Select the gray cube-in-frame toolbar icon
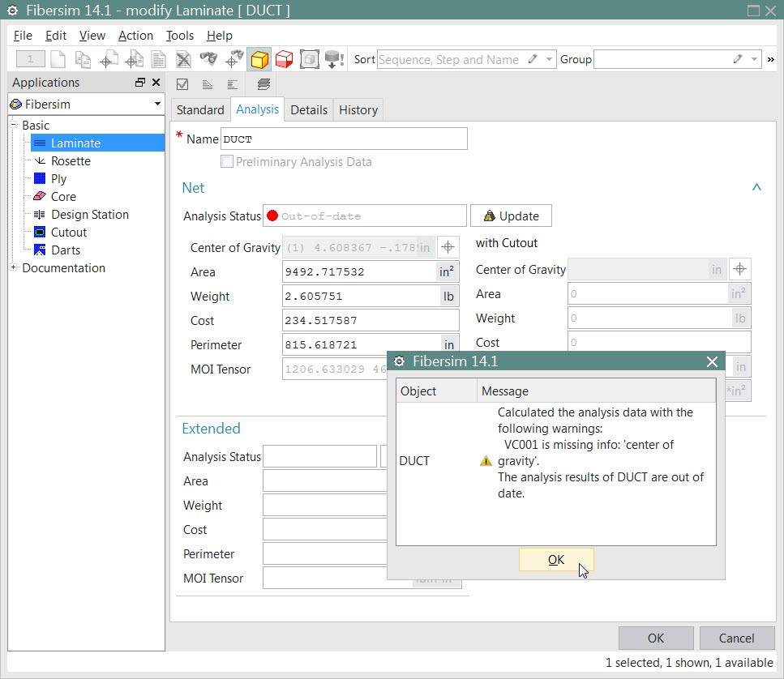The height and width of the screenshot is (679, 784). pos(309,59)
